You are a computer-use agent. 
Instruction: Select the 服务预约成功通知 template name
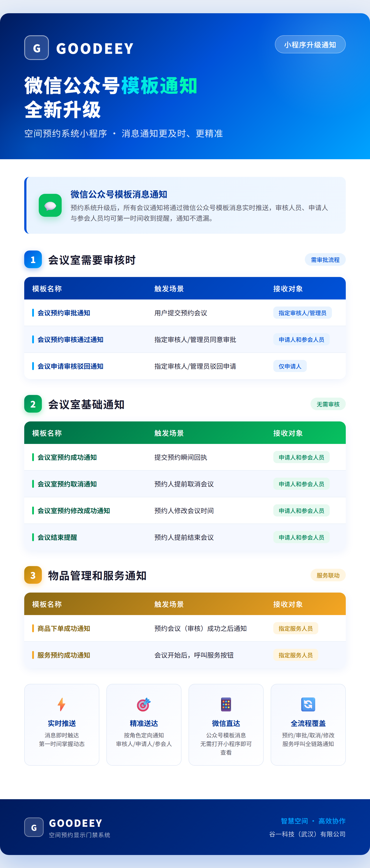tap(64, 655)
